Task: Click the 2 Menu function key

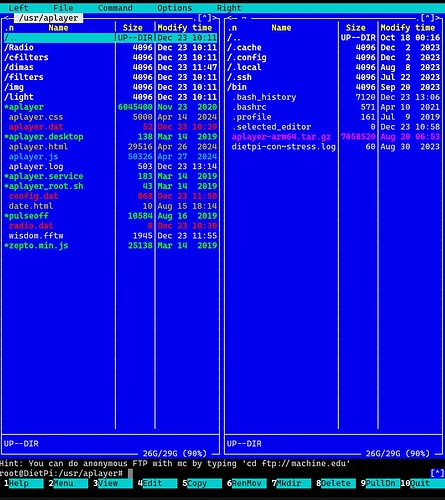Action: point(68,483)
